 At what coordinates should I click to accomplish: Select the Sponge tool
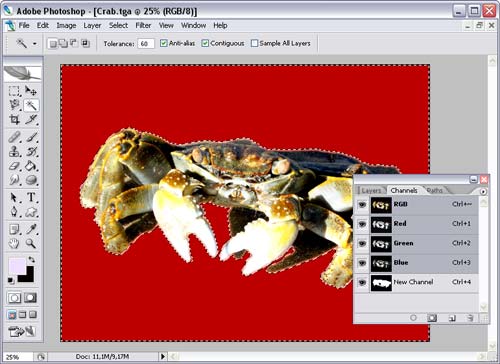pyautogui.click(x=31, y=180)
